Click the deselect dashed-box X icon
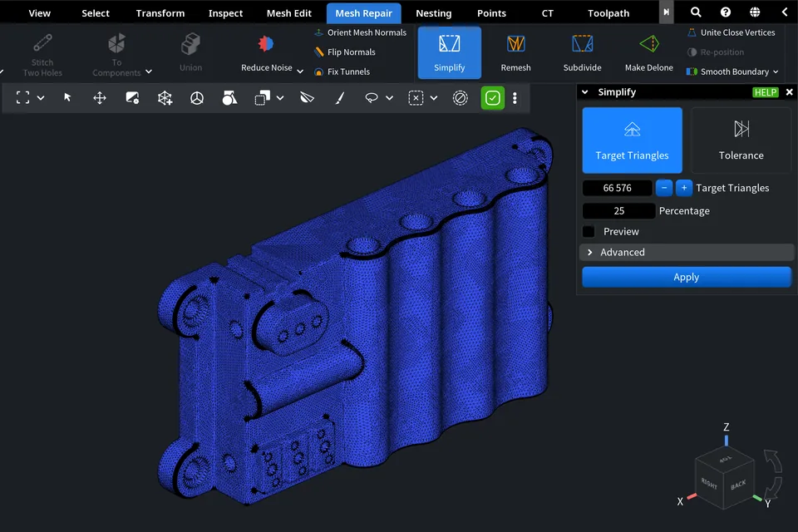This screenshot has height=532, width=798. click(x=416, y=97)
